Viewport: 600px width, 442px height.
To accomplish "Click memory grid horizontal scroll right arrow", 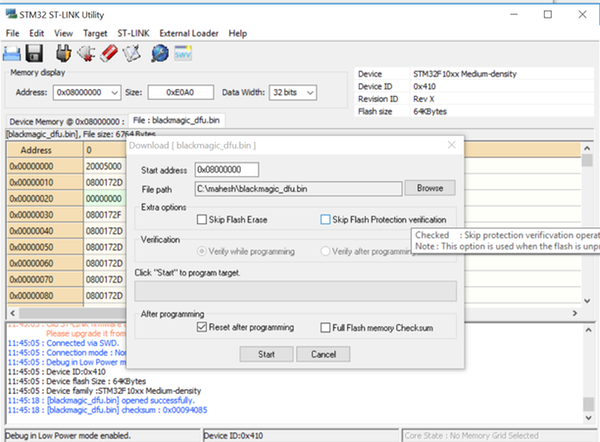I will [575, 313].
